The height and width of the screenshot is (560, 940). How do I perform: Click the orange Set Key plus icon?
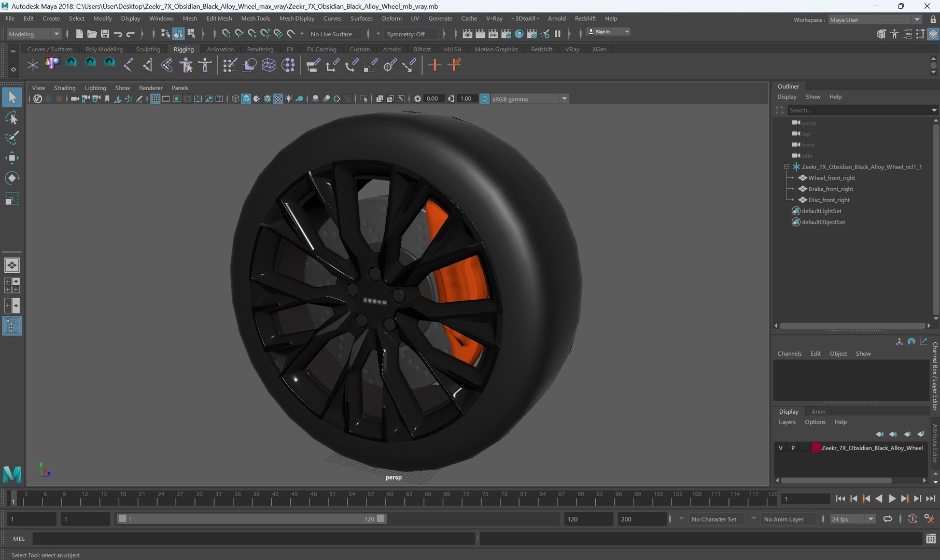(434, 65)
